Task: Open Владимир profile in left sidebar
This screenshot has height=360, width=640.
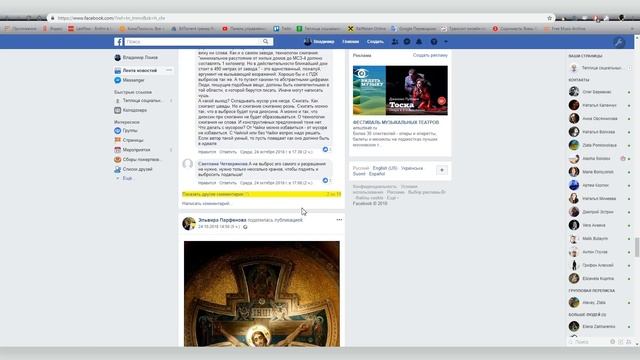Action: pos(136,58)
